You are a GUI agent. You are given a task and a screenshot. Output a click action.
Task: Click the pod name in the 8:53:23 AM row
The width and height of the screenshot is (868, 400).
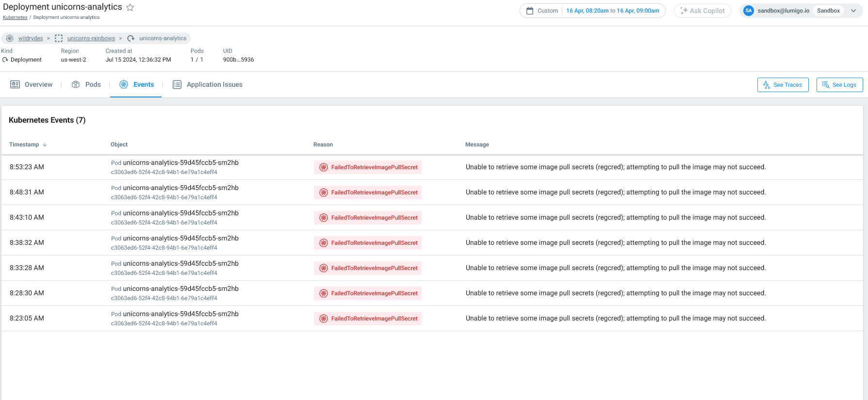(181, 162)
